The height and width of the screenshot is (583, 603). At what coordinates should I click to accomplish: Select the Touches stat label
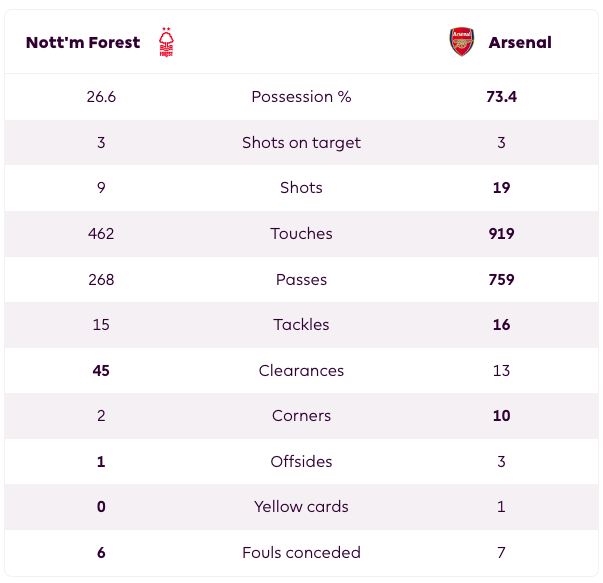pos(301,233)
